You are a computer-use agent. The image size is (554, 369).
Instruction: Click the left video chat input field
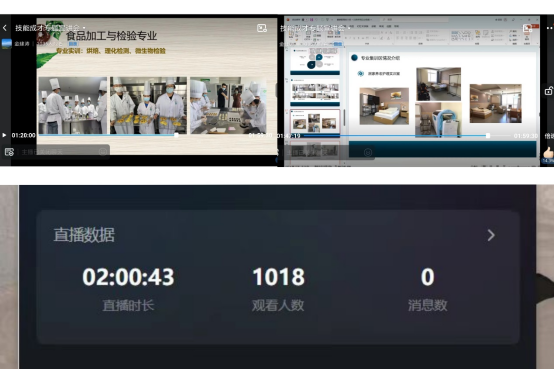(56, 152)
